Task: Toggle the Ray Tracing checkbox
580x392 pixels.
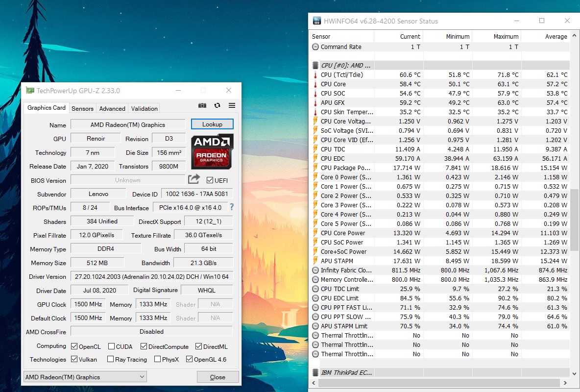Action: pos(110,359)
